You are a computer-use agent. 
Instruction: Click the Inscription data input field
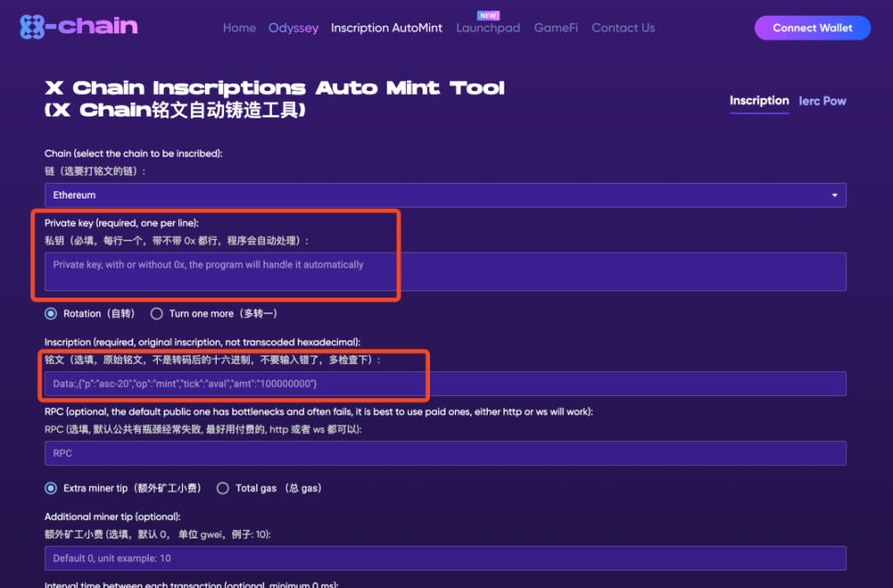[x=445, y=383]
